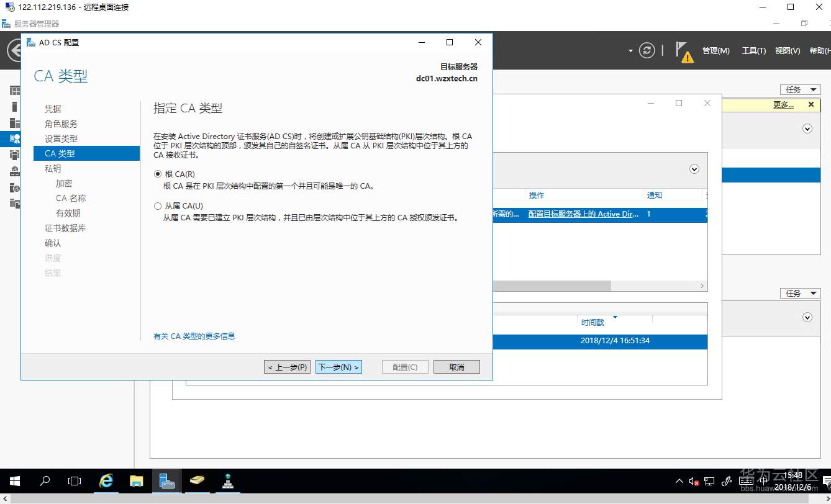Select the File and Storage Services sidebar icon

tap(14, 203)
